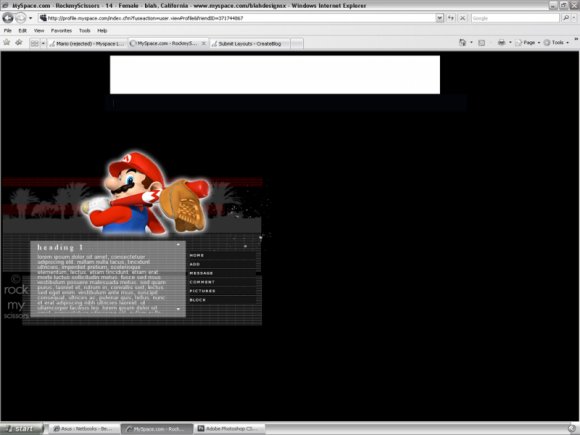This screenshot has width=580, height=435.
Task: Open the View menu
Action: [39, 31]
